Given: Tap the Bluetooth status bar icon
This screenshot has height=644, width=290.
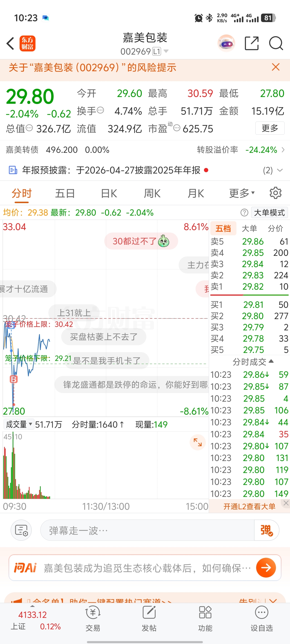Looking at the screenshot, I should [209, 18].
